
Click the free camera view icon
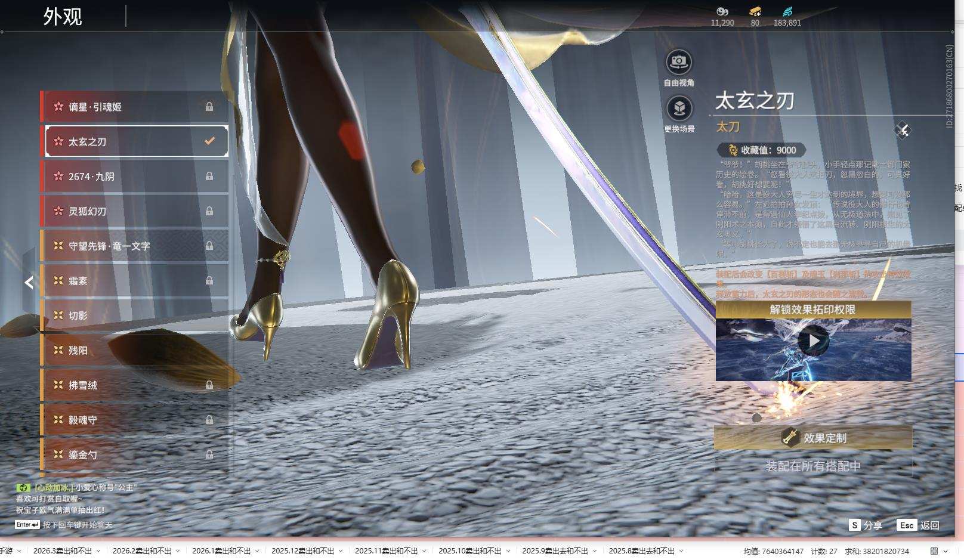point(678,61)
